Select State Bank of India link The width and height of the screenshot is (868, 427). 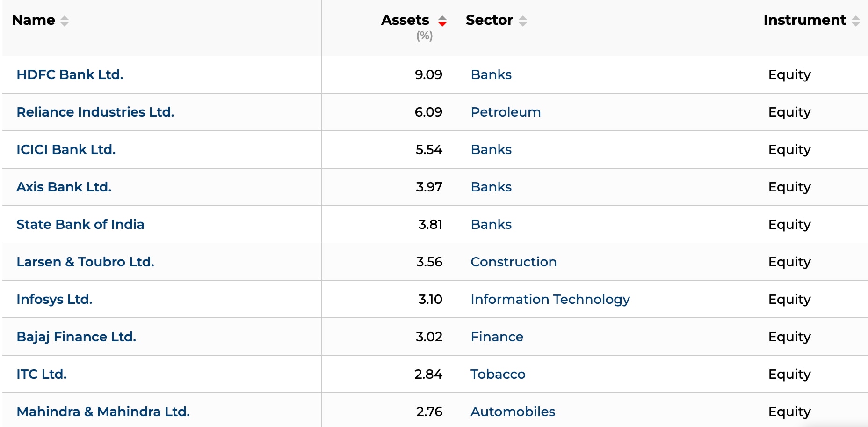tap(80, 225)
